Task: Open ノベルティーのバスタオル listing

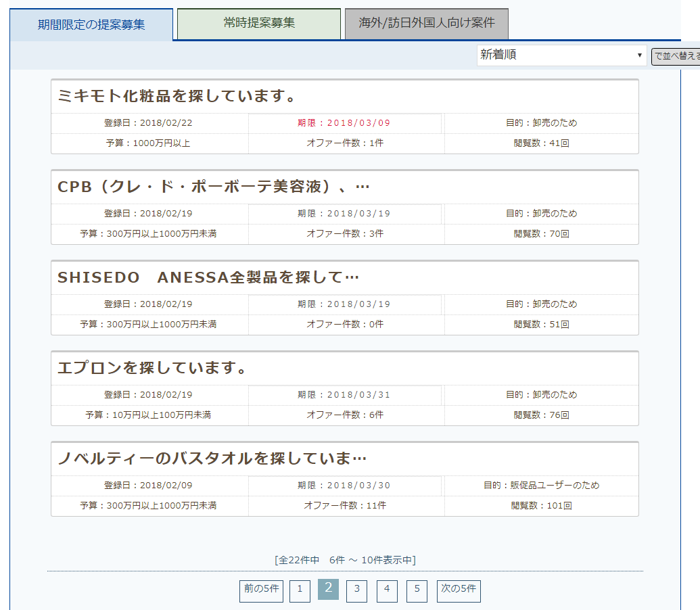Action: coord(212,459)
